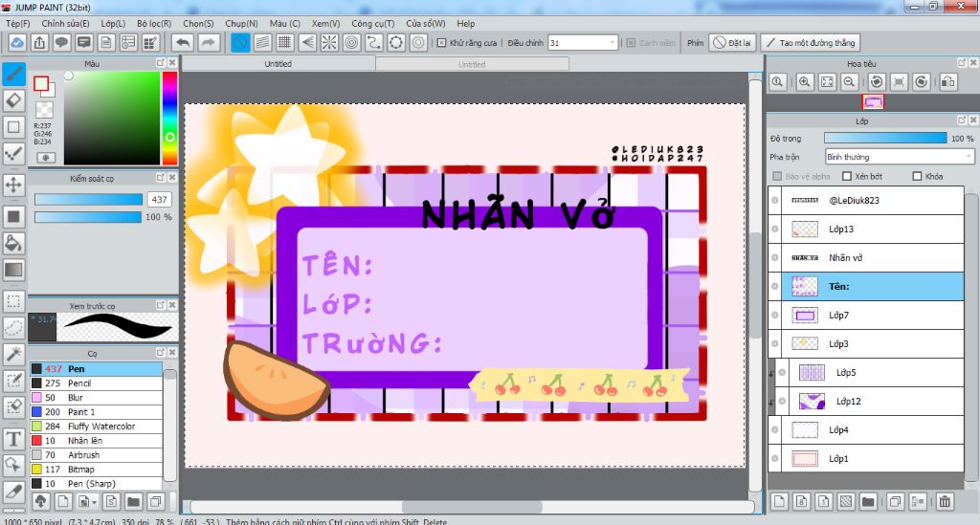The height and width of the screenshot is (525, 980).
Task: Click the transparent color swatch
Action: (x=44, y=111)
